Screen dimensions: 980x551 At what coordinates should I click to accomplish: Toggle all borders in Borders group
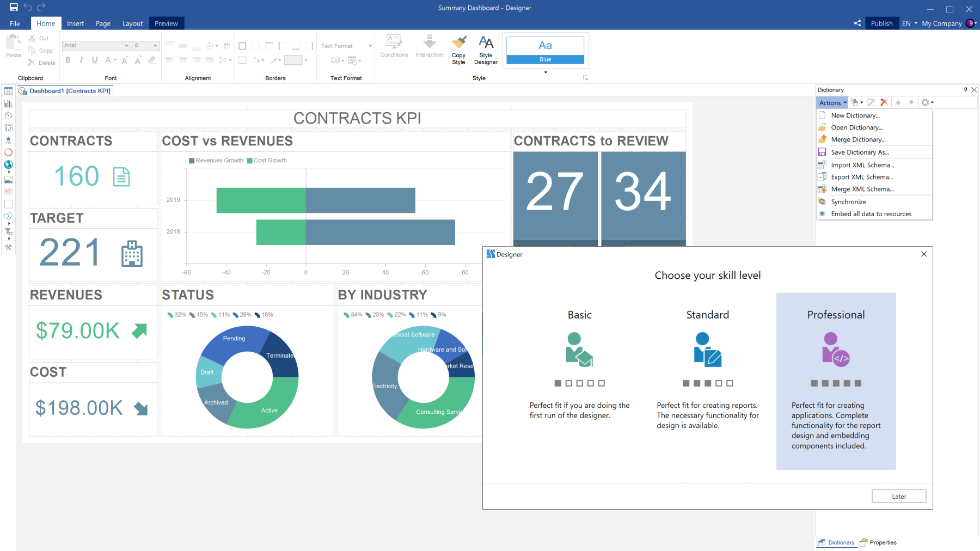tap(242, 46)
